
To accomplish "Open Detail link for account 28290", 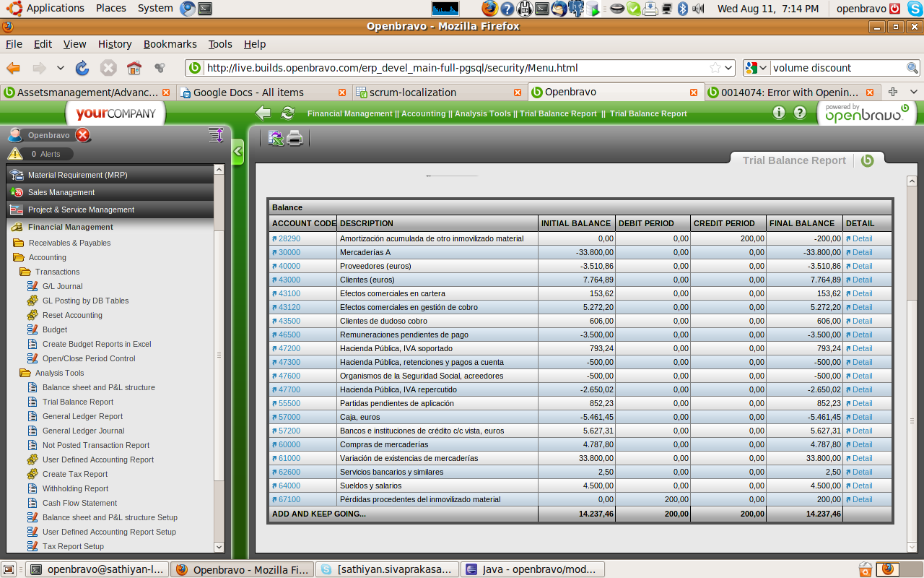I will pos(862,238).
